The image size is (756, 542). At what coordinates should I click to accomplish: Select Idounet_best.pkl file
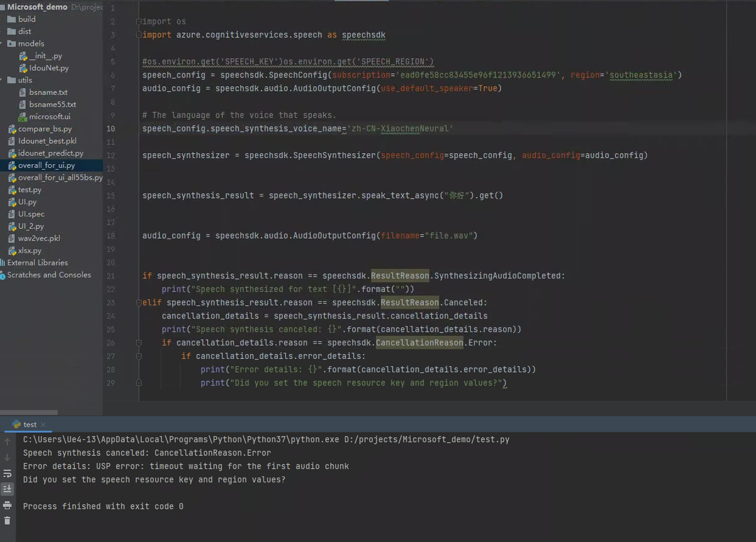47,141
